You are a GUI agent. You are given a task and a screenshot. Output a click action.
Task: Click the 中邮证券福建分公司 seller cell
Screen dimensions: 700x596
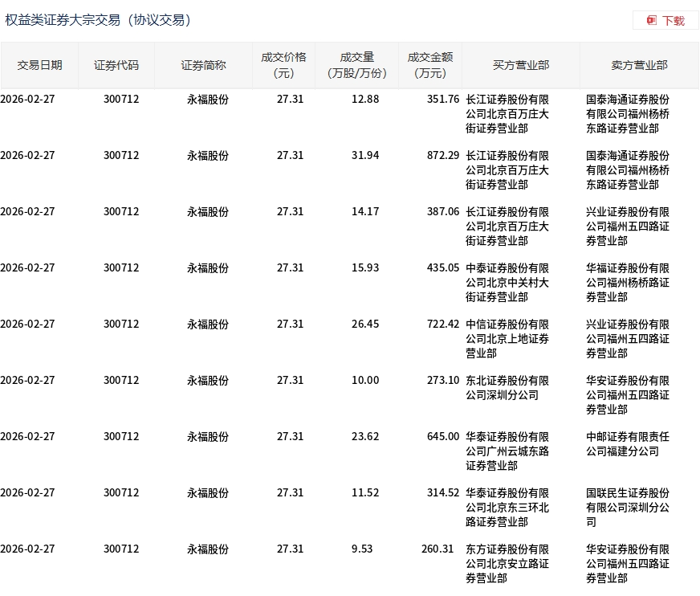(x=627, y=444)
